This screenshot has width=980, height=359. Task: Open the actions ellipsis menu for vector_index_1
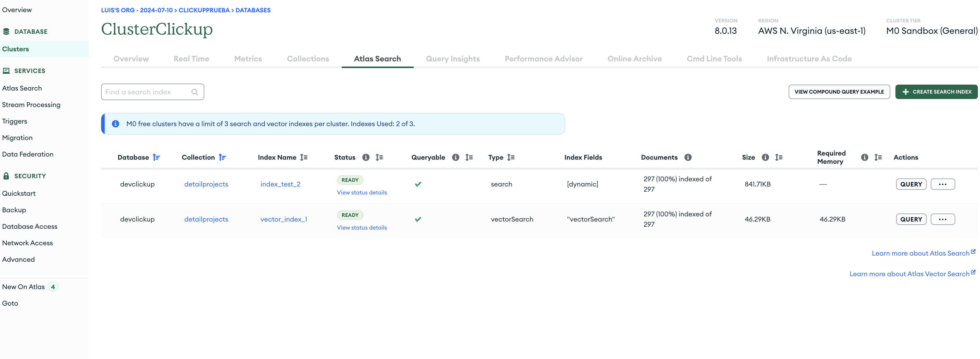(942, 219)
